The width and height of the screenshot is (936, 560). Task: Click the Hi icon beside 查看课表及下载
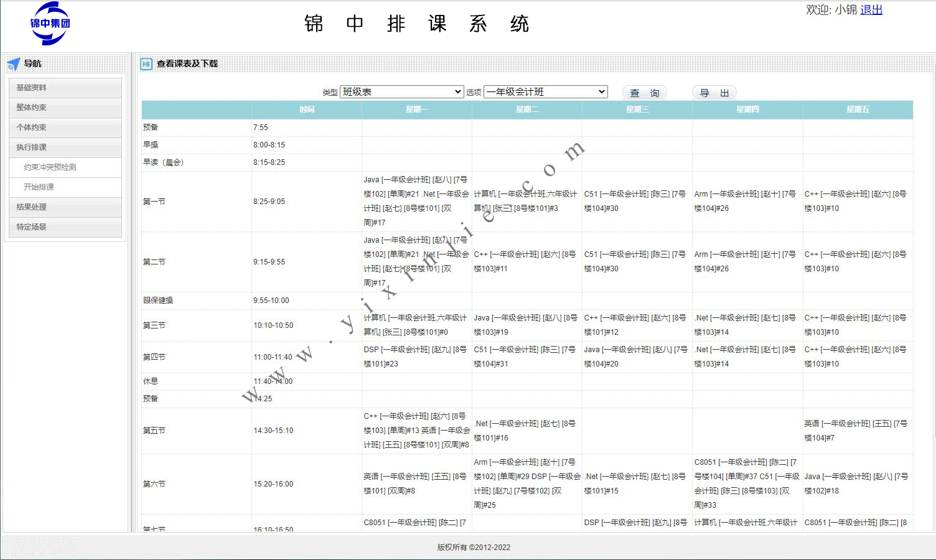(146, 63)
